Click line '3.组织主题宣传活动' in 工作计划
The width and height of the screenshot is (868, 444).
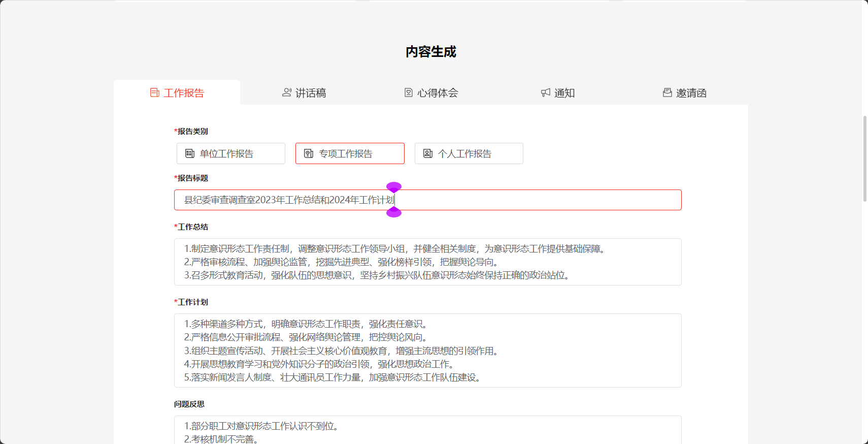click(x=343, y=351)
